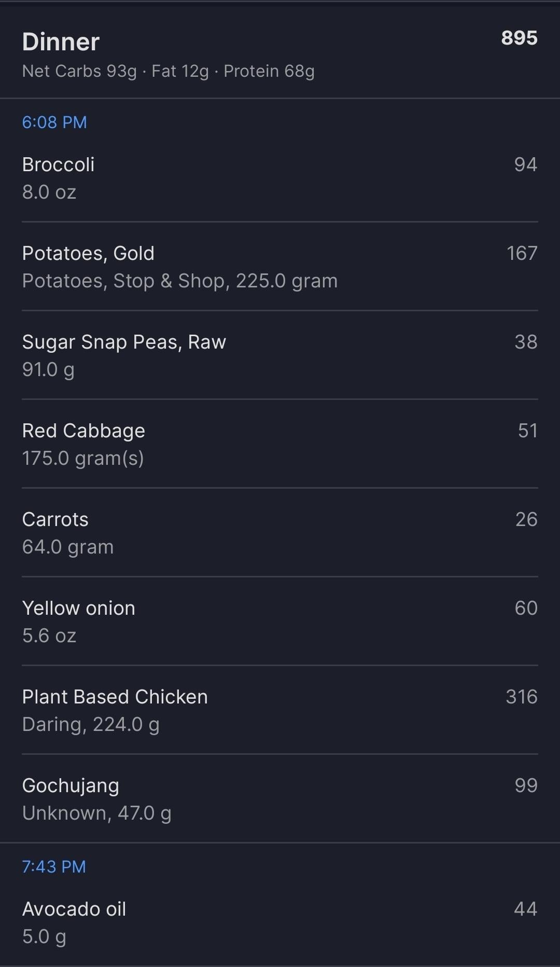Open the Dinner meal header
The image size is (560, 967).
coord(61,42)
